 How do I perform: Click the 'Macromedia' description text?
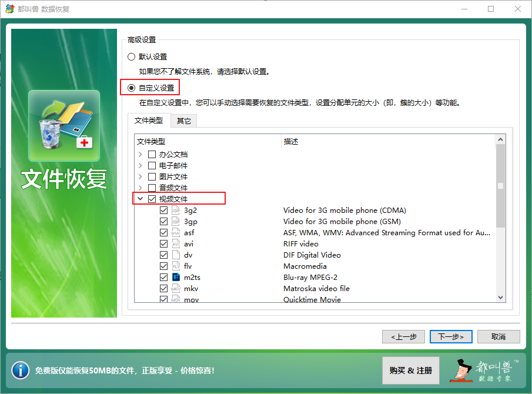click(x=305, y=266)
